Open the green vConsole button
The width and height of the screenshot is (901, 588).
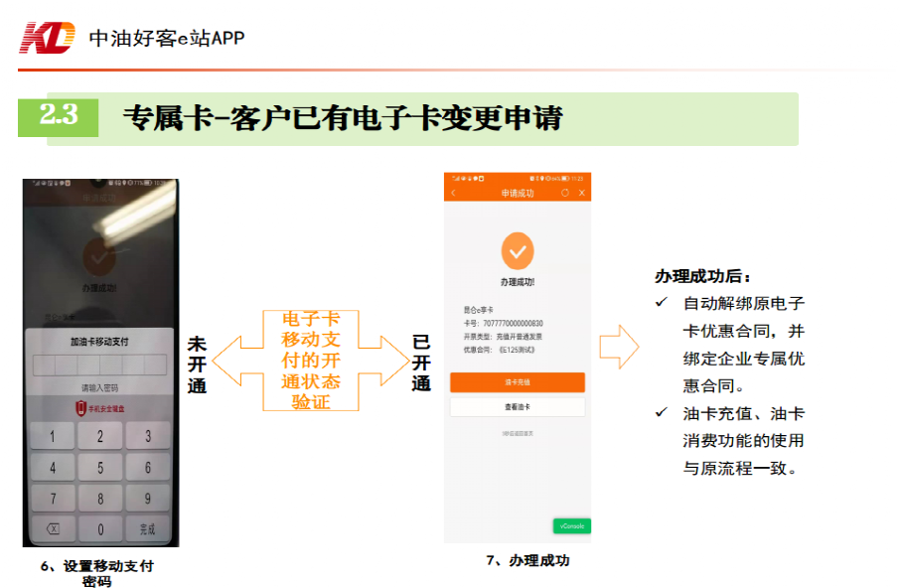(571, 525)
